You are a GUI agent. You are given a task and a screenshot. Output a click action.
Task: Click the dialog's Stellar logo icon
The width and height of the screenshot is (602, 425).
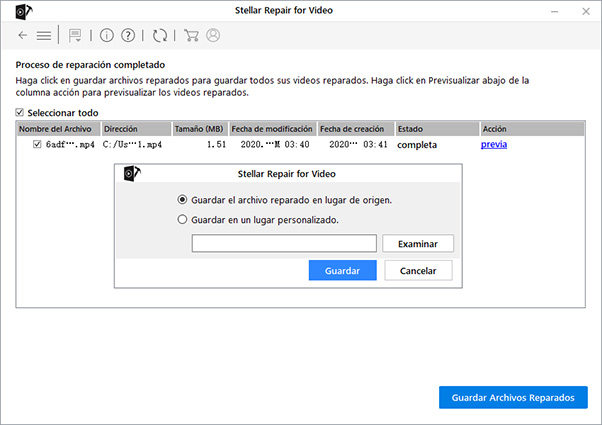[132, 174]
